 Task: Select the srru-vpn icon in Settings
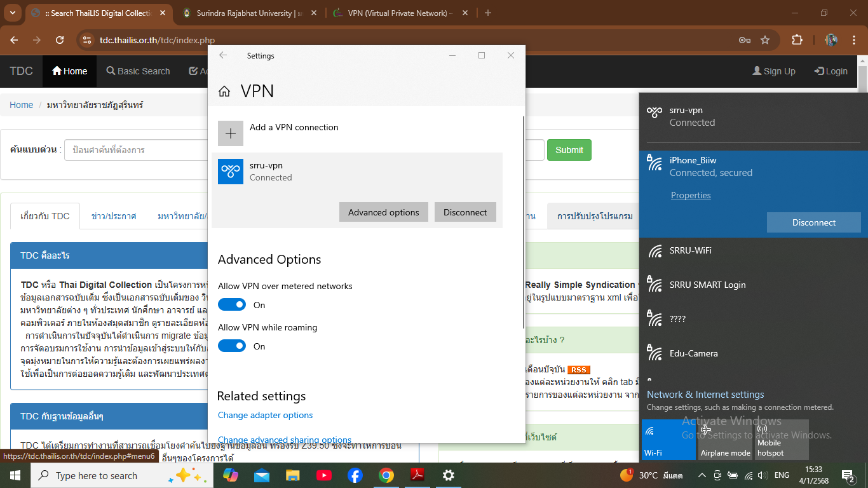[x=231, y=172]
